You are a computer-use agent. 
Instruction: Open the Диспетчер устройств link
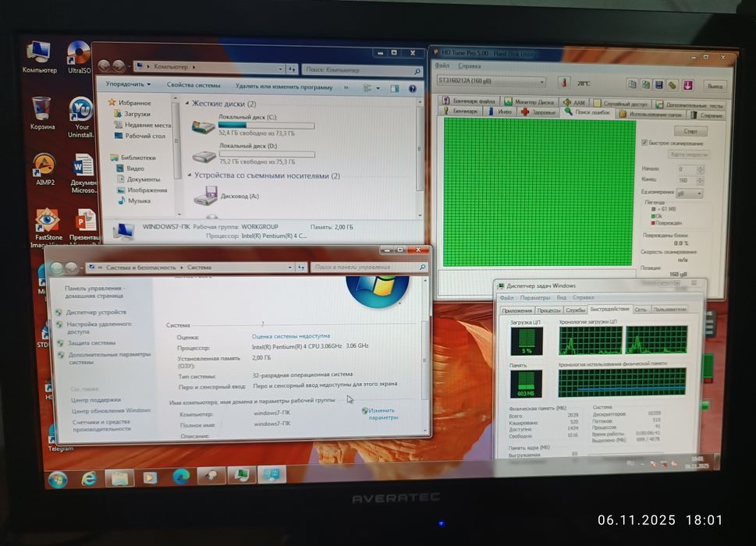96,312
